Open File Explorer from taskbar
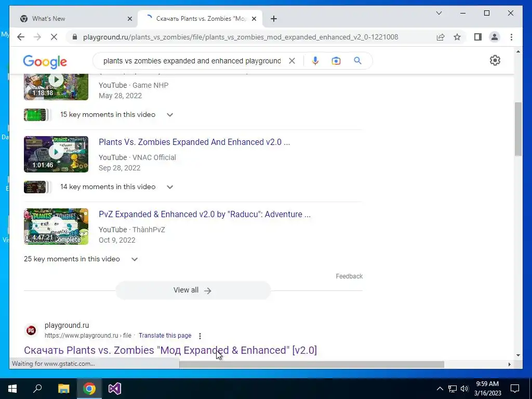The width and height of the screenshot is (532, 399). [x=63, y=389]
